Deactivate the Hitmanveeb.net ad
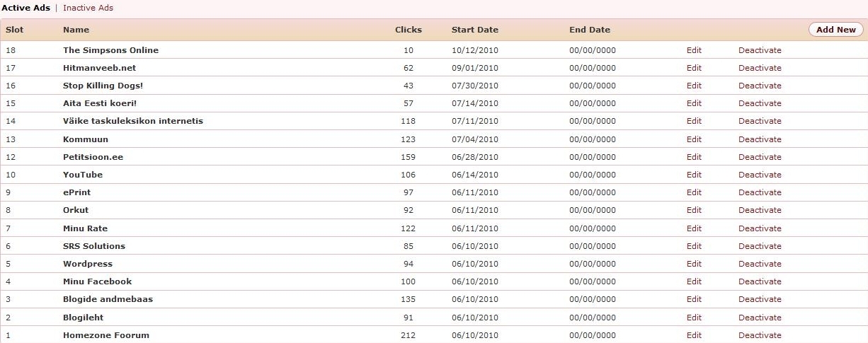Image resolution: width=868 pixels, height=343 pixels. click(x=760, y=68)
